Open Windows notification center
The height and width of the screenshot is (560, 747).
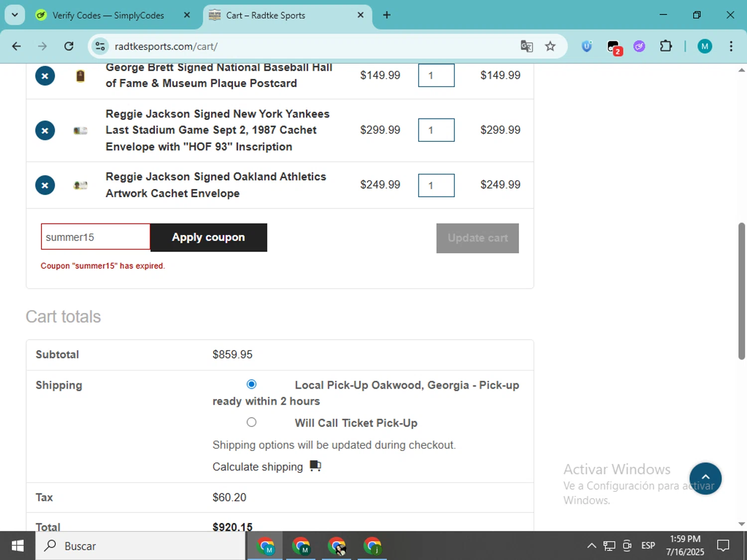coord(723,546)
